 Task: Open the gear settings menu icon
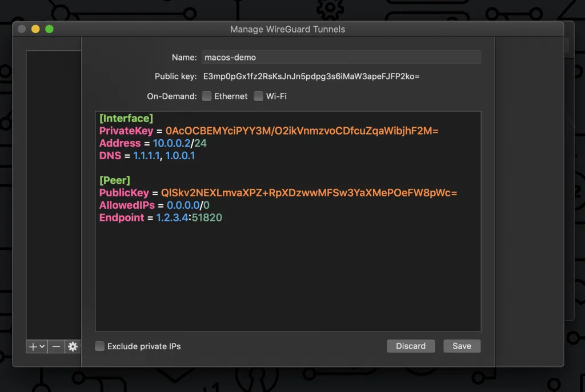(73, 346)
